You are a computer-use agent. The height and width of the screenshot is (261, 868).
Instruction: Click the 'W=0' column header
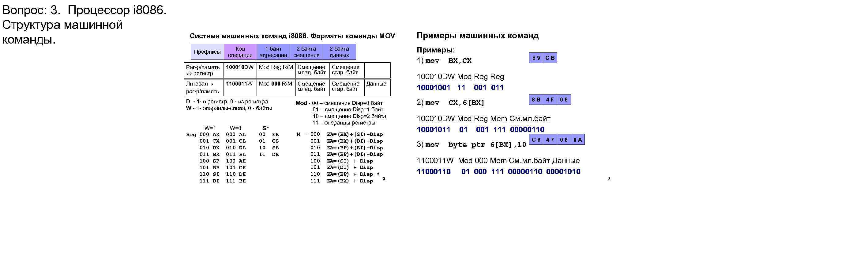[x=235, y=128]
